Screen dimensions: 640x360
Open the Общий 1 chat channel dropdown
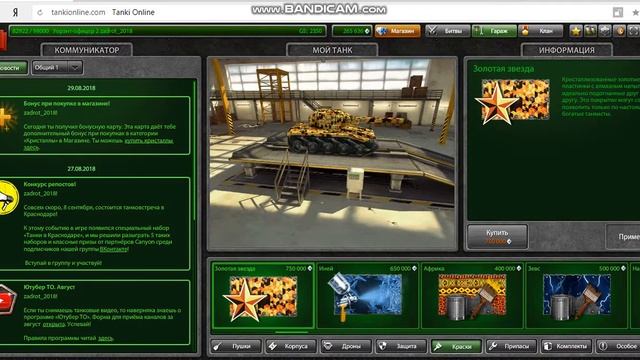(x=57, y=68)
